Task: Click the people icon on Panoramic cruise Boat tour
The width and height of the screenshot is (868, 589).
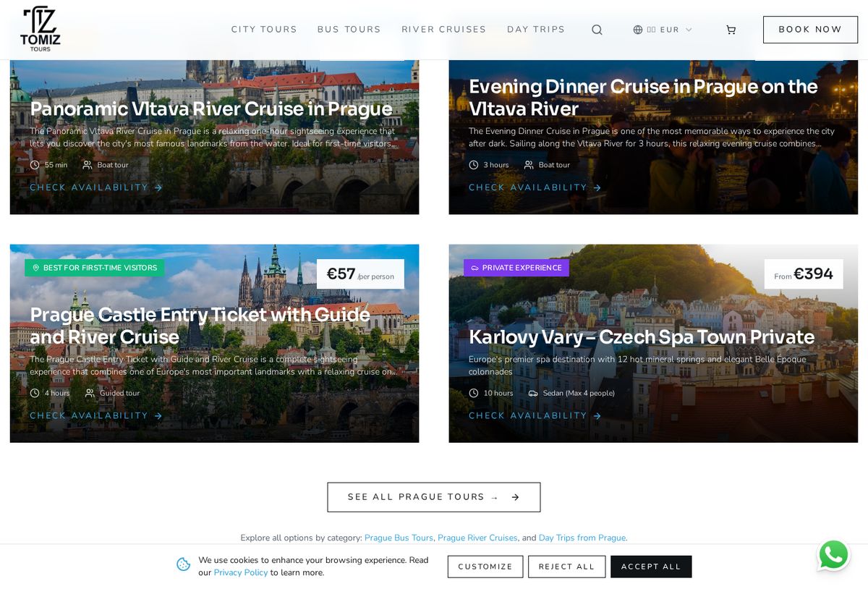Action: click(88, 165)
